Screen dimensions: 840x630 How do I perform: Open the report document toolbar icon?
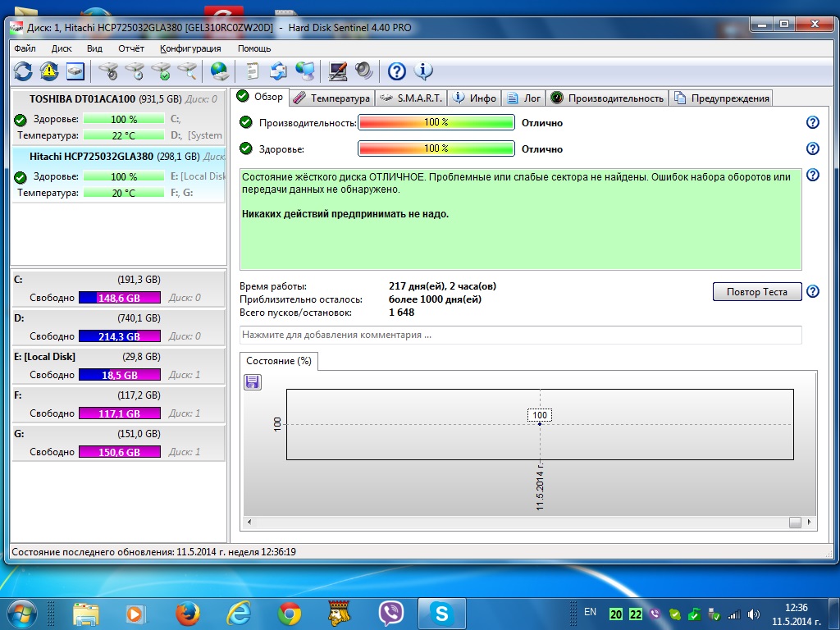(251, 71)
